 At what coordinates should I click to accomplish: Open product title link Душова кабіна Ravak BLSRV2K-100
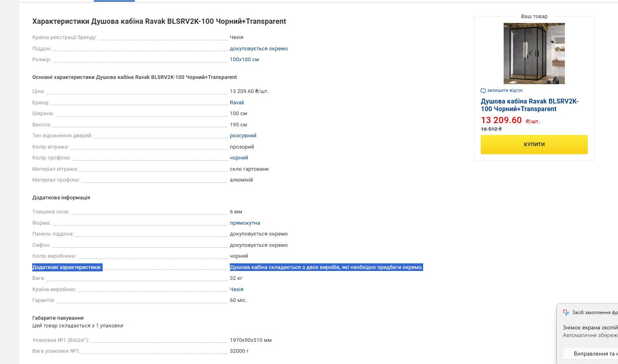529,105
